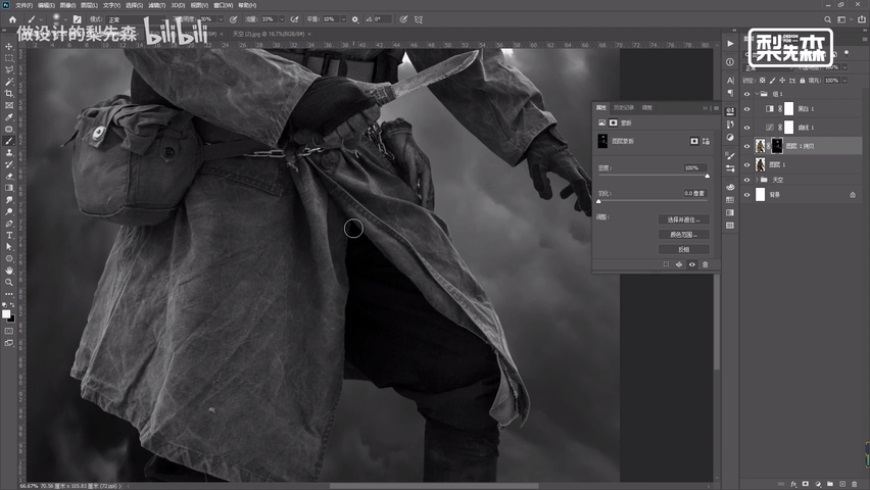
Task: Hide the 黑白 1 adjustment layer
Action: click(x=747, y=109)
